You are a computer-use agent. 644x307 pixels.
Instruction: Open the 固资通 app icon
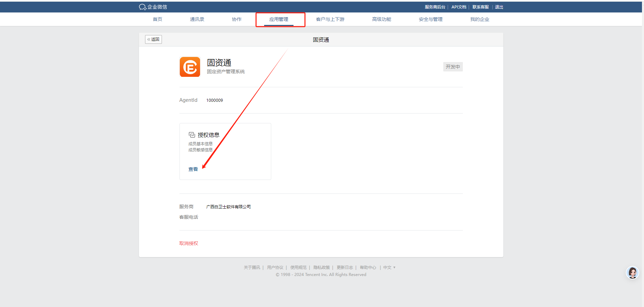point(190,67)
